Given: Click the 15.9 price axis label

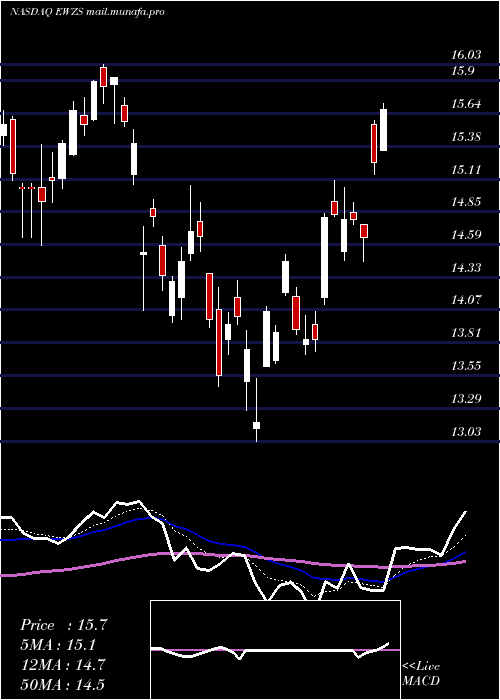Looking at the screenshot, I should click(462, 71).
